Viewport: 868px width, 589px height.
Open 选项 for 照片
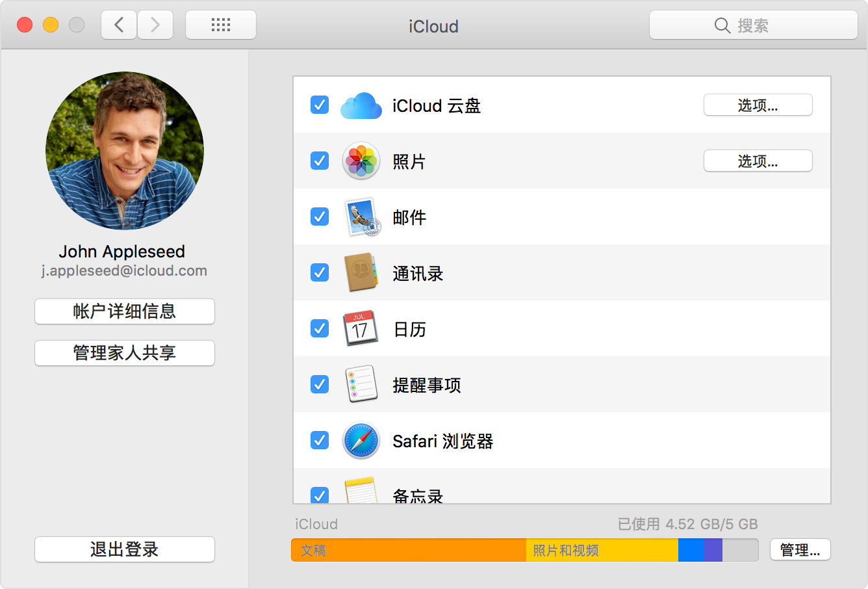tap(758, 161)
